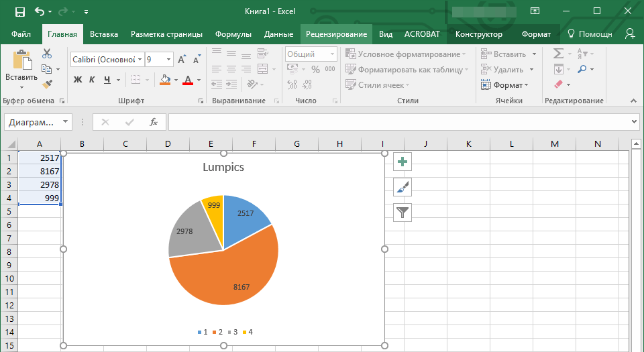
Task: Open the Формат cells dropdown
Action: (505, 85)
